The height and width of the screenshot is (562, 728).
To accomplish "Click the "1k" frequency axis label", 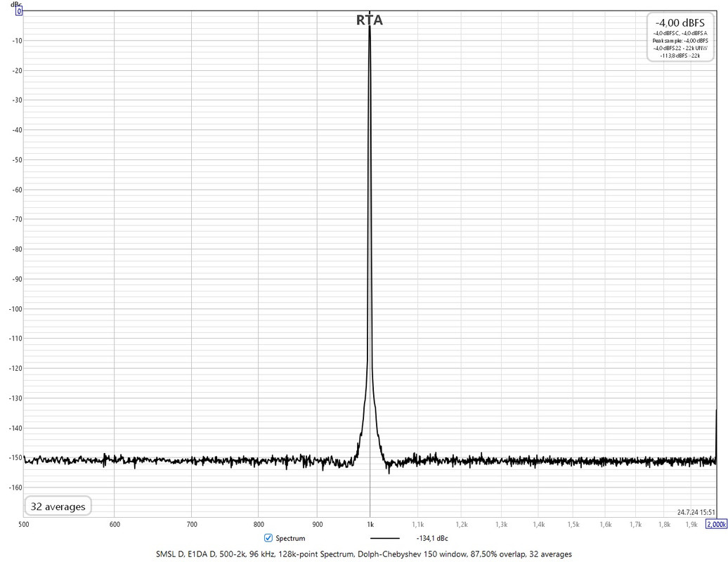I will (370, 524).
